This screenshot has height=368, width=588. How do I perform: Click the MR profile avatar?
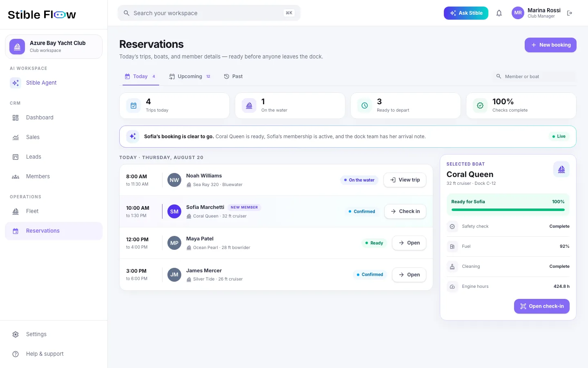[x=518, y=13]
